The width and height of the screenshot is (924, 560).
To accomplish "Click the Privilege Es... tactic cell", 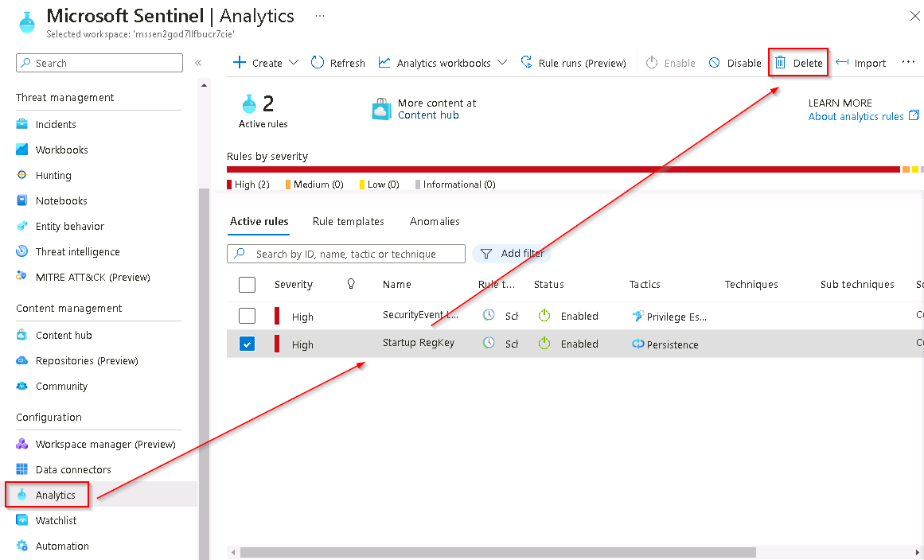I will 669,317.
